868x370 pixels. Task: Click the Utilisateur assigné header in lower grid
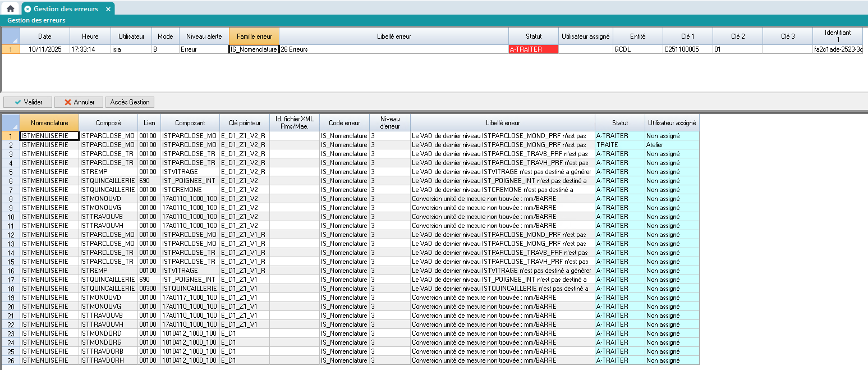672,122
